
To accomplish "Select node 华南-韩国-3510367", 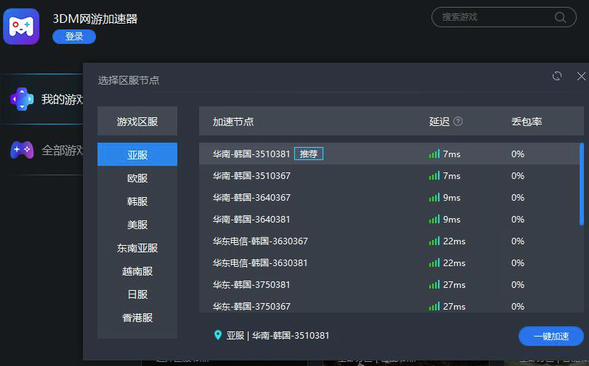I will [x=389, y=175].
